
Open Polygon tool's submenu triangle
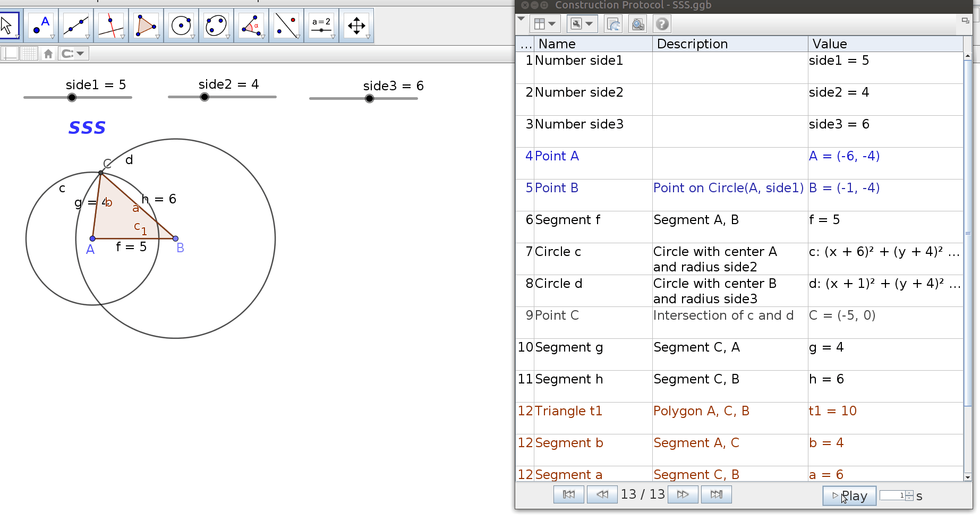(158, 37)
